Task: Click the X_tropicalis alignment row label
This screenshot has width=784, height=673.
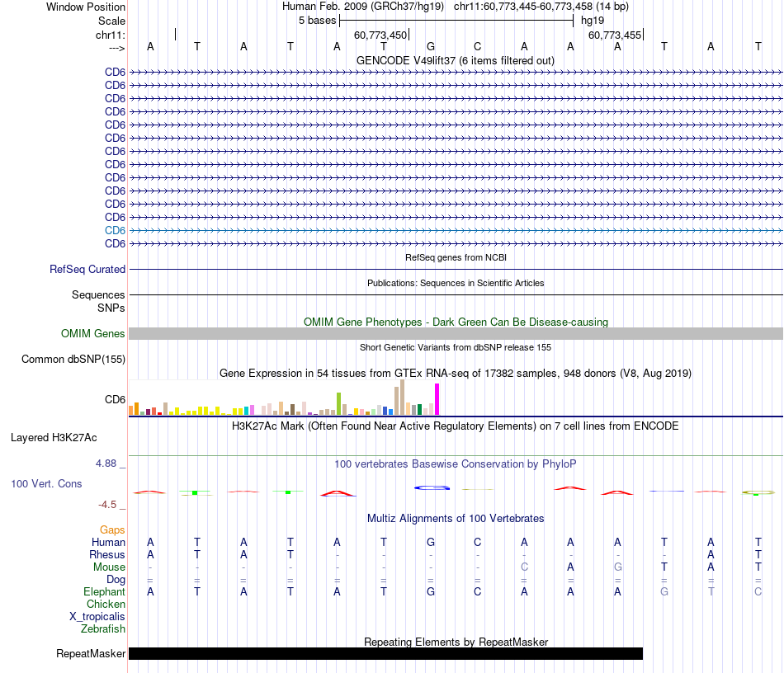Action: (x=97, y=617)
